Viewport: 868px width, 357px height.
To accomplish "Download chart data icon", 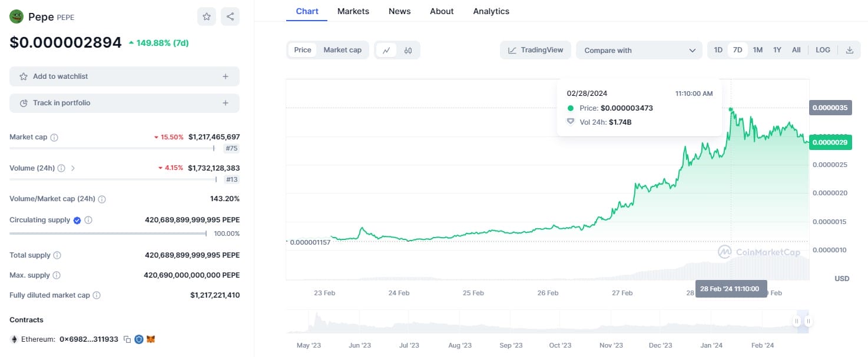I will click(850, 50).
